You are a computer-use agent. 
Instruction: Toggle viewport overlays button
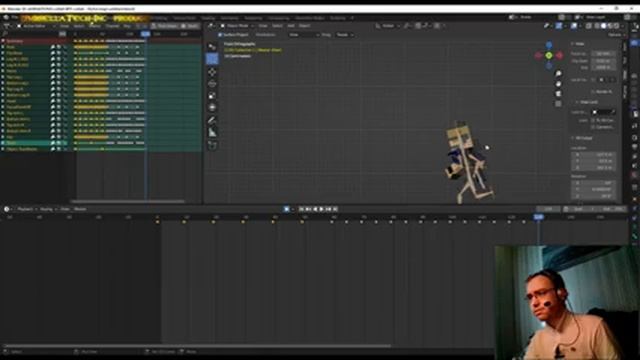click(x=573, y=26)
